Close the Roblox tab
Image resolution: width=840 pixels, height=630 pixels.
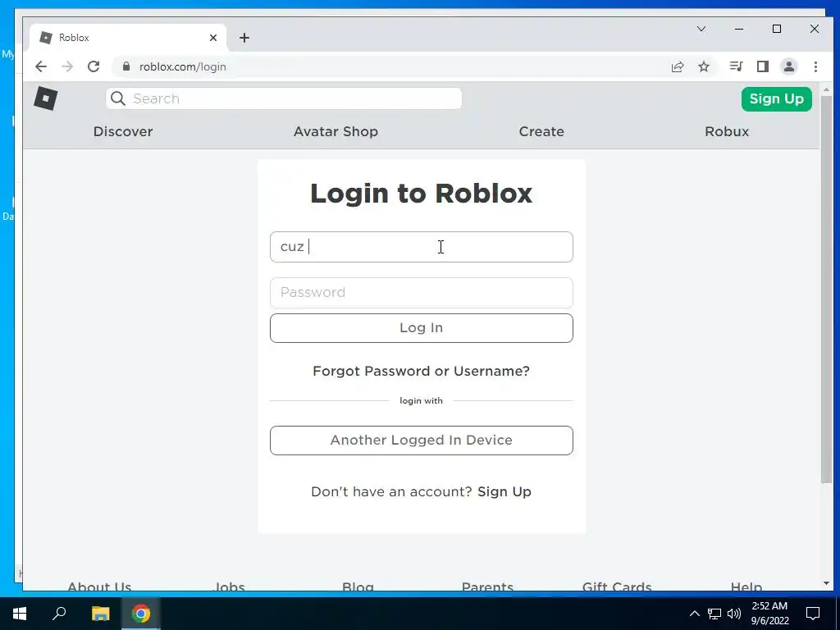click(x=213, y=38)
